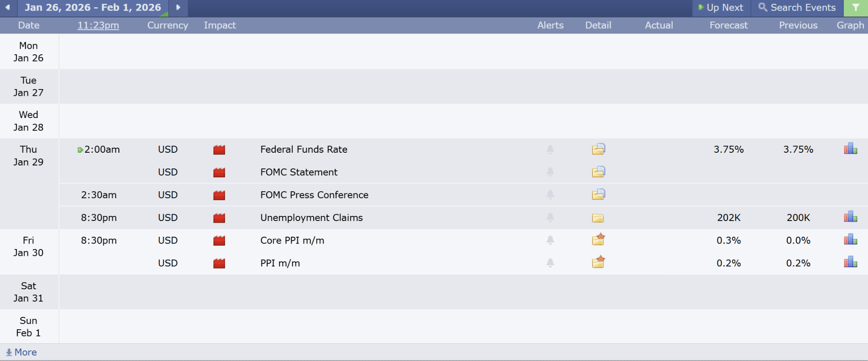
Task: Go to the next week arrow
Action: tap(178, 8)
